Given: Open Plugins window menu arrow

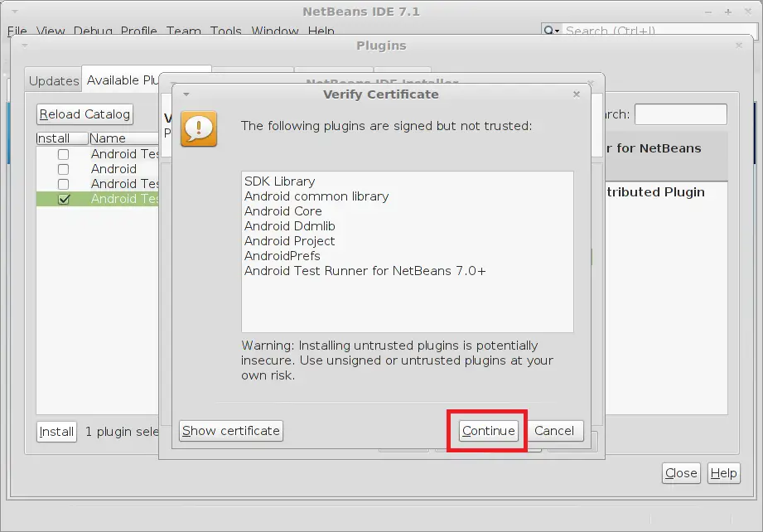Looking at the screenshot, I should point(25,46).
